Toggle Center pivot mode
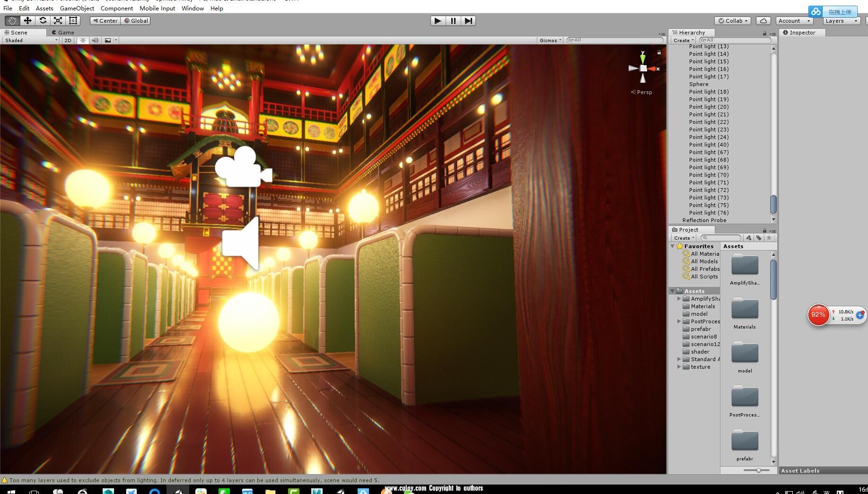This screenshot has height=494, width=868. coord(105,20)
